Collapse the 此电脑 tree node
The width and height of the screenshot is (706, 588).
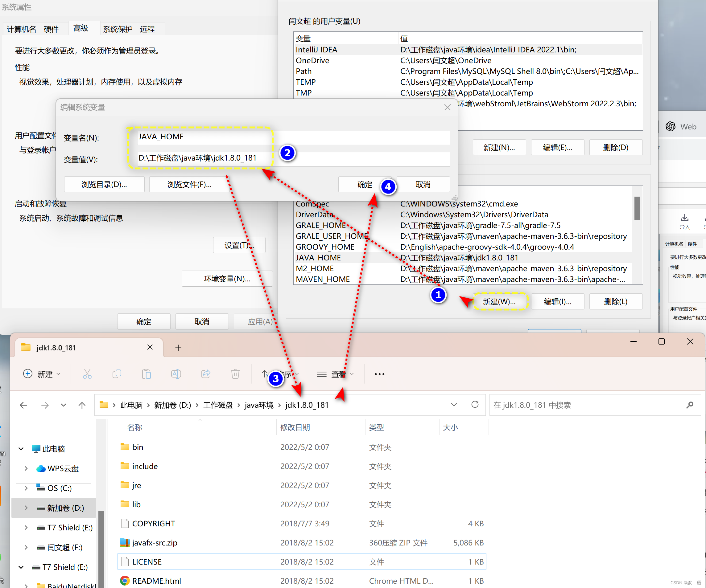(x=21, y=449)
